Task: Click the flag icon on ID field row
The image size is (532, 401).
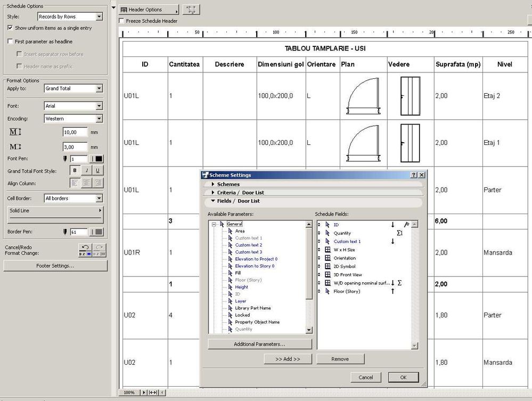Action: click(406, 225)
